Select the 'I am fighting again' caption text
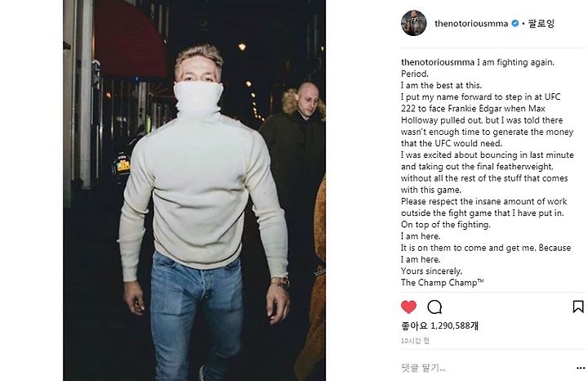Image resolution: width=588 pixels, height=381 pixels. point(515,62)
